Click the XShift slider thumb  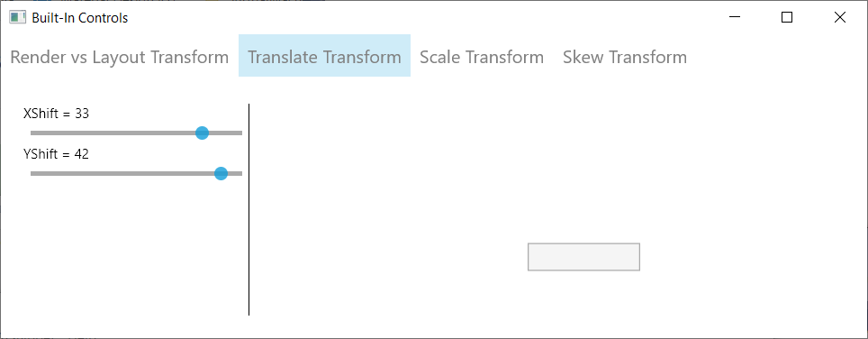coord(202,133)
